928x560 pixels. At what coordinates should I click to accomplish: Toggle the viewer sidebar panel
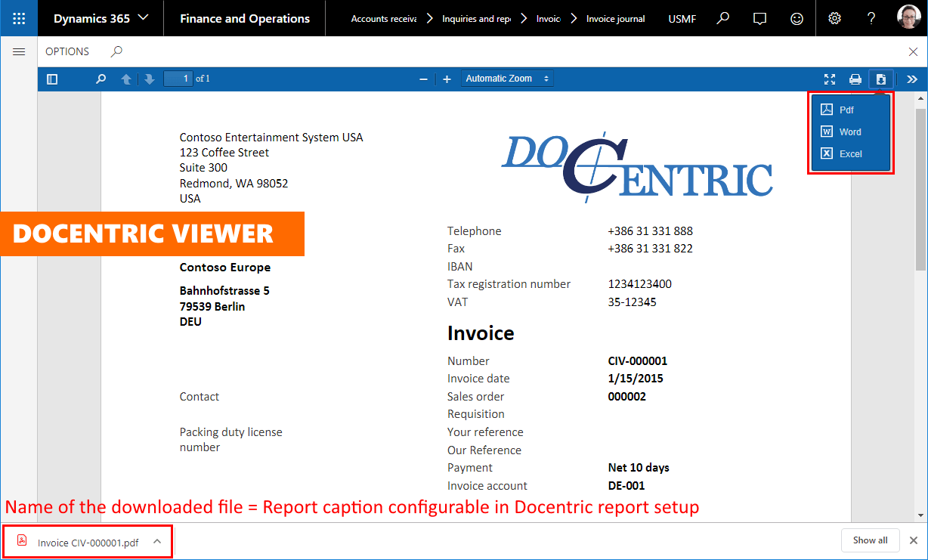click(52, 79)
